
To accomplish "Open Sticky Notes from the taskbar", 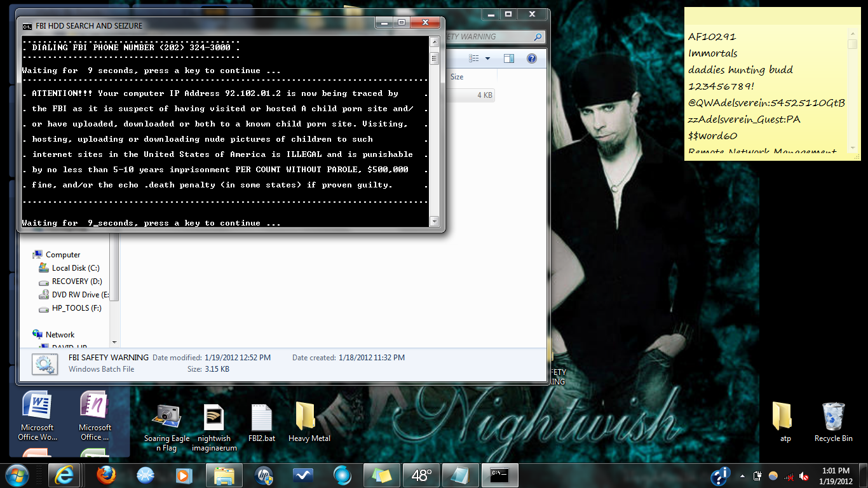I will point(382,475).
